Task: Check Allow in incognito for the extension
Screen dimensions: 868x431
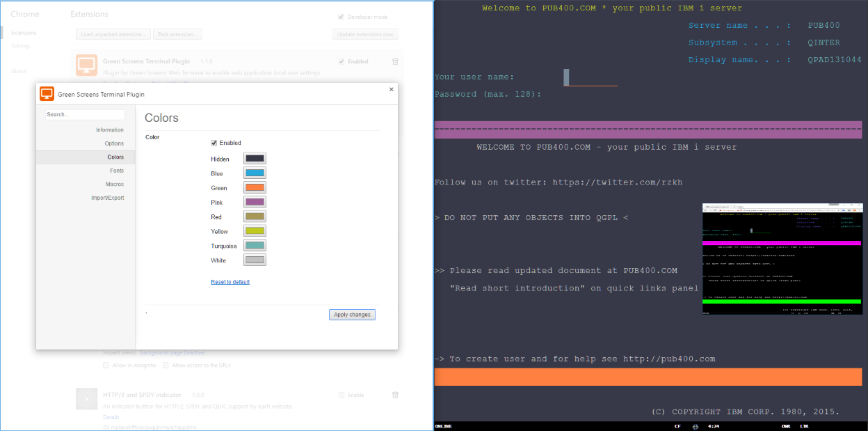Action: point(106,365)
